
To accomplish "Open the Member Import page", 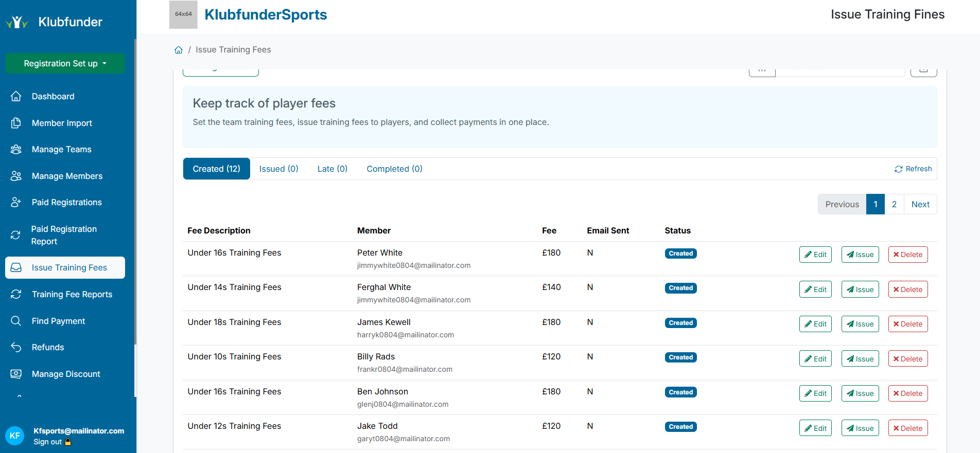I will [62, 123].
